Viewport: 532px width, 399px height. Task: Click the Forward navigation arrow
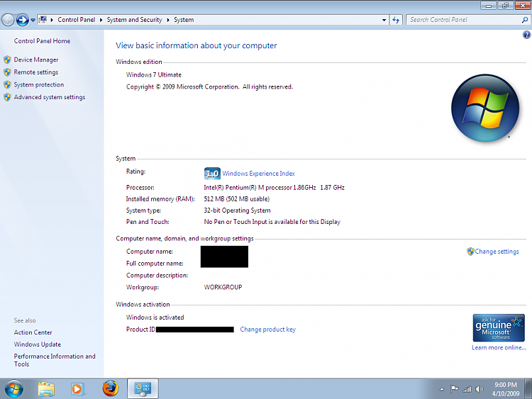point(23,20)
